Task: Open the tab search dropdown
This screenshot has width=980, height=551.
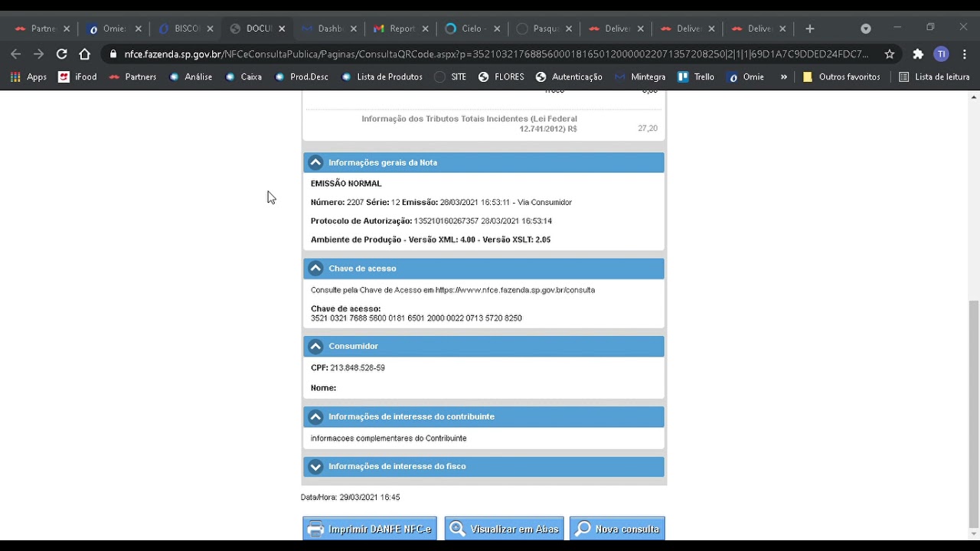Action: pyautogui.click(x=866, y=28)
